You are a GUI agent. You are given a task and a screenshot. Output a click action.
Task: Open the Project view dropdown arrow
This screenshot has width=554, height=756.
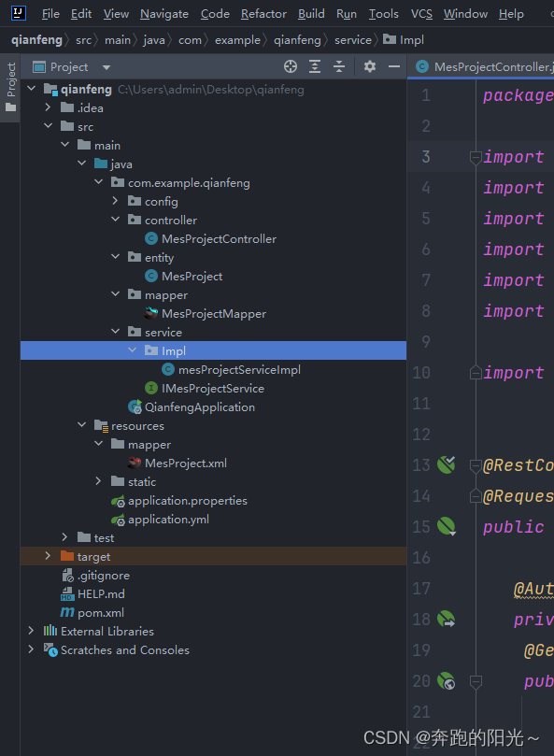107,67
